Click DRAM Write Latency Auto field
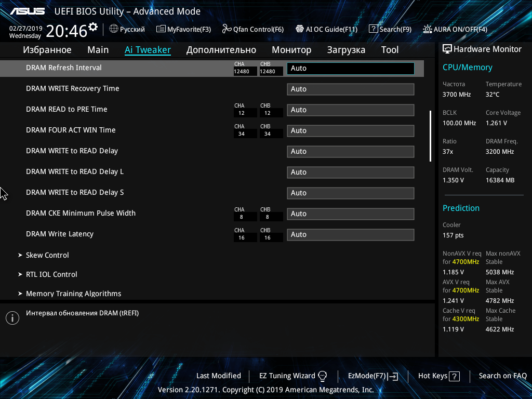The image size is (532, 399). pos(351,234)
